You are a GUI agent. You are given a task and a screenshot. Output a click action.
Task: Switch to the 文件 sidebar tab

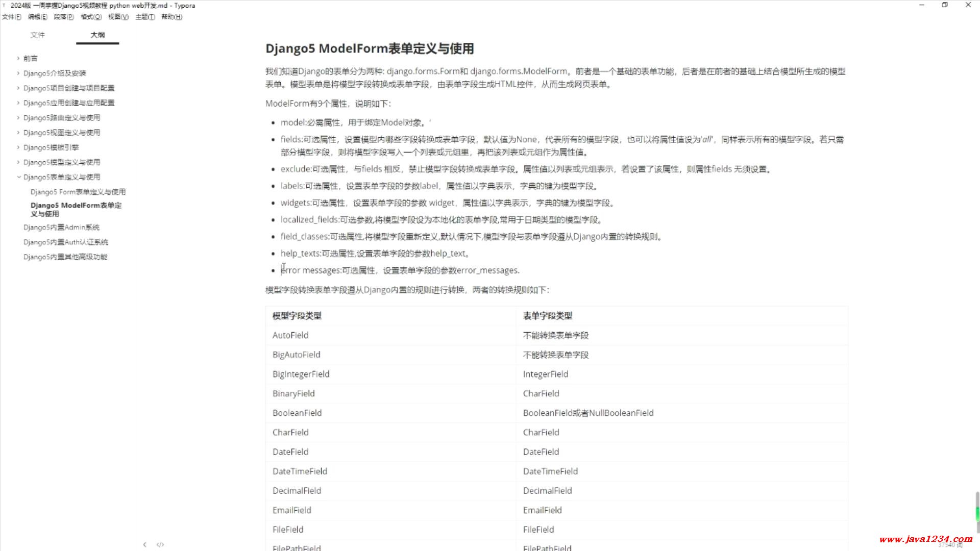point(37,35)
